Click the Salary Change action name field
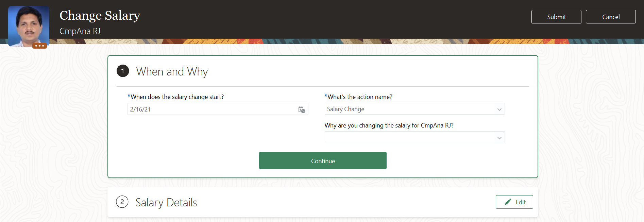The width and height of the screenshot is (644, 222). click(x=408, y=109)
